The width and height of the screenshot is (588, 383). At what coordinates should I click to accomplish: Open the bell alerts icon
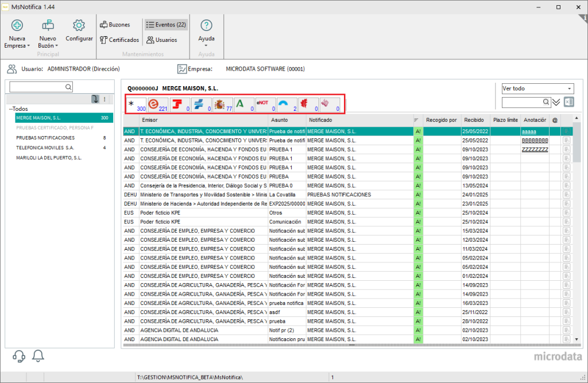pyautogui.click(x=38, y=355)
